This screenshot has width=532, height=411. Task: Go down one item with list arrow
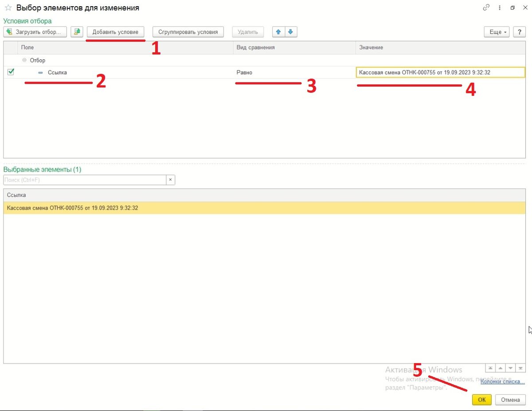click(510, 368)
